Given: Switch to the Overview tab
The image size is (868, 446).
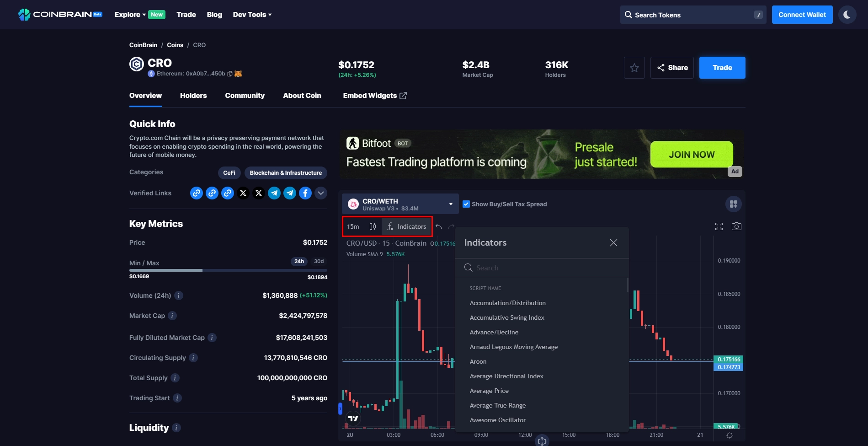Looking at the screenshot, I should pos(145,96).
